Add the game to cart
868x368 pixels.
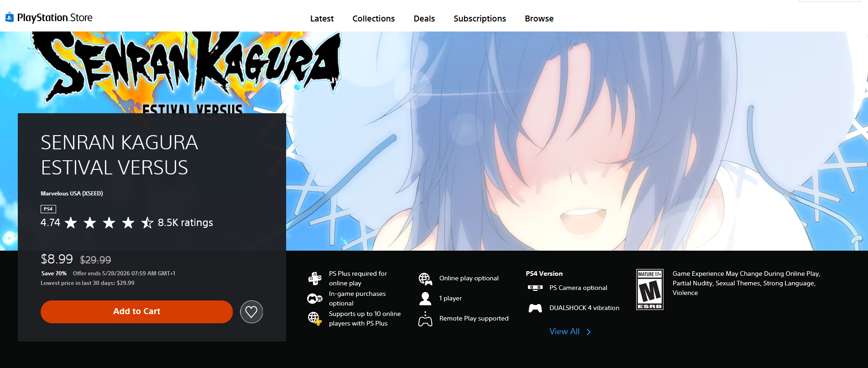coord(136,312)
